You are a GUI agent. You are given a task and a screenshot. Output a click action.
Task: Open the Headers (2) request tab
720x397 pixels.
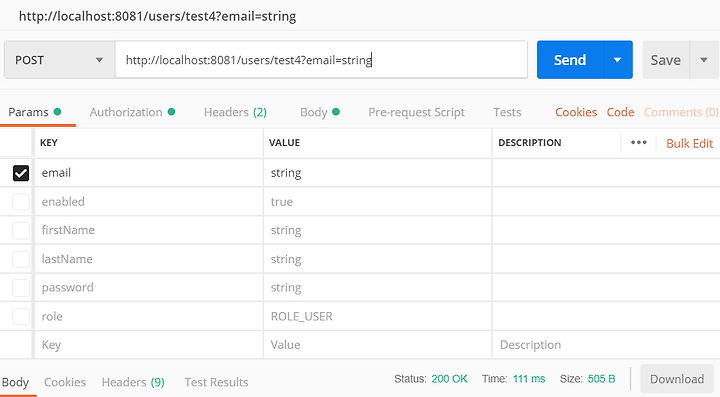click(235, 112)
